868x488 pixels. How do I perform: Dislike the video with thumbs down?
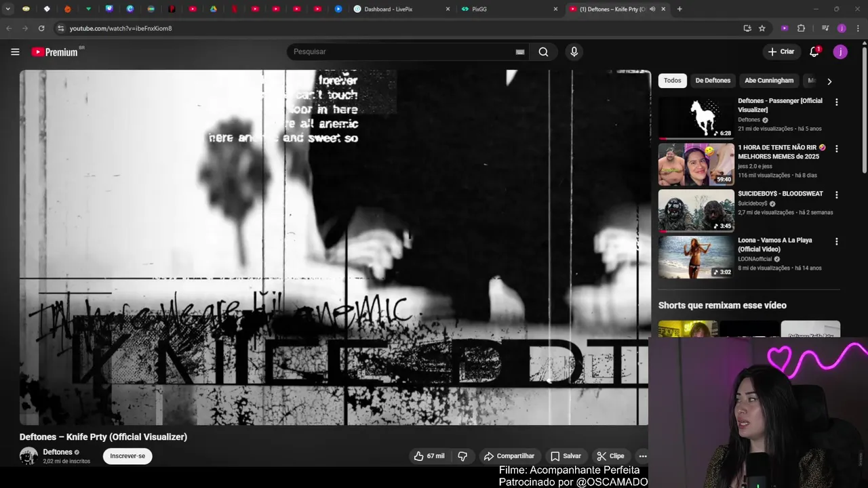(462, 456)
